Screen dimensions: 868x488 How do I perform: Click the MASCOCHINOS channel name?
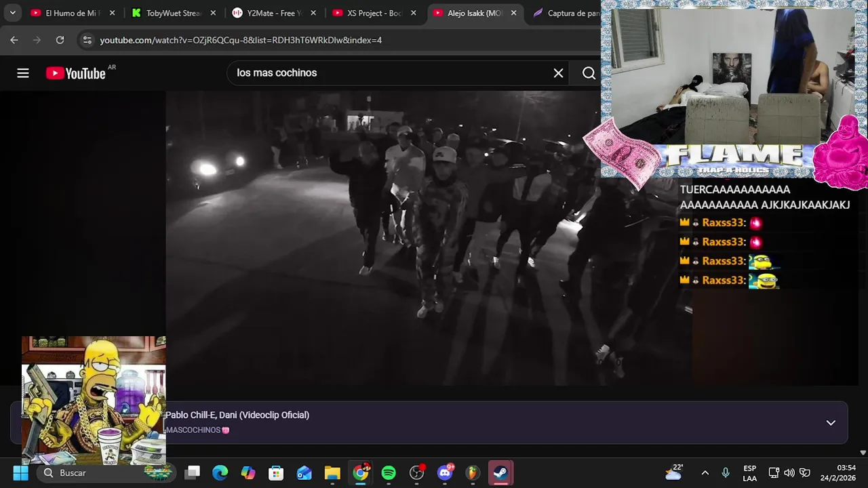coord(193,430)
